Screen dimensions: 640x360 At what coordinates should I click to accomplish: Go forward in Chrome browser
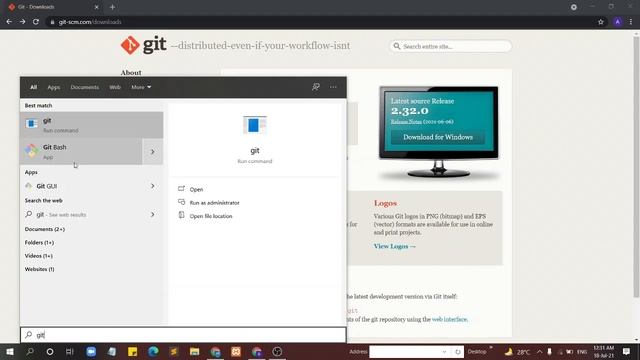pos(22,22)
